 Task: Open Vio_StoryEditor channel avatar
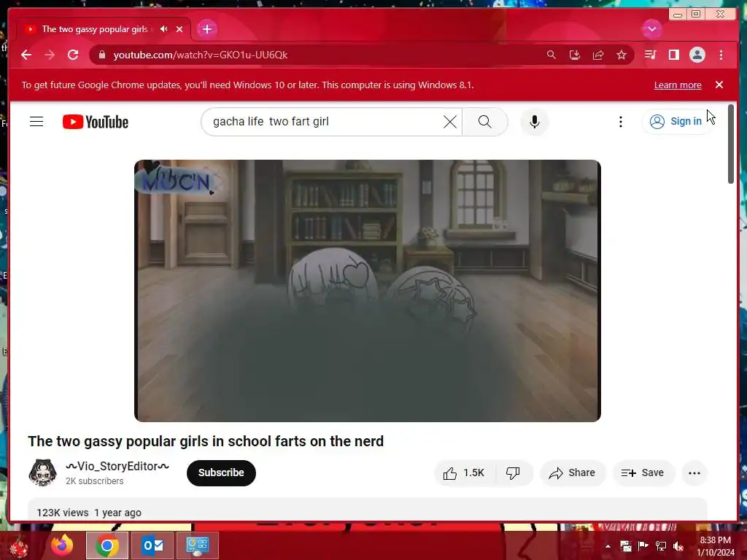43,472
